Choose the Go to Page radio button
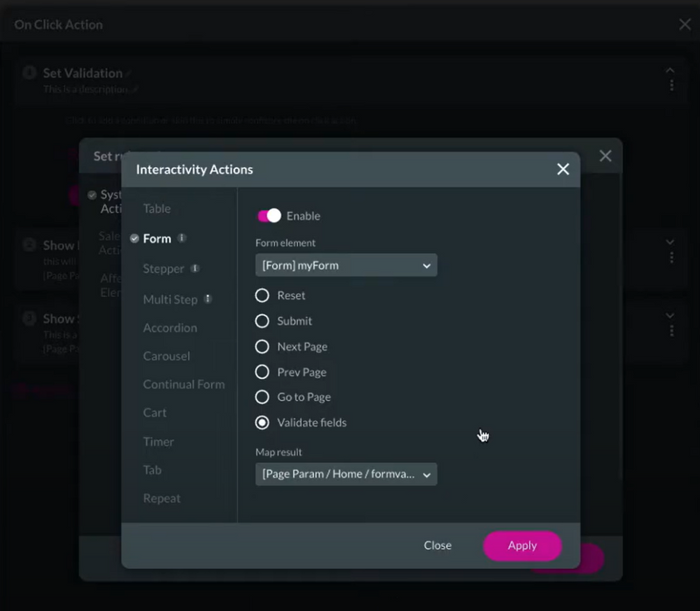This screenshot has width=700, height=611. coord(262,397)
